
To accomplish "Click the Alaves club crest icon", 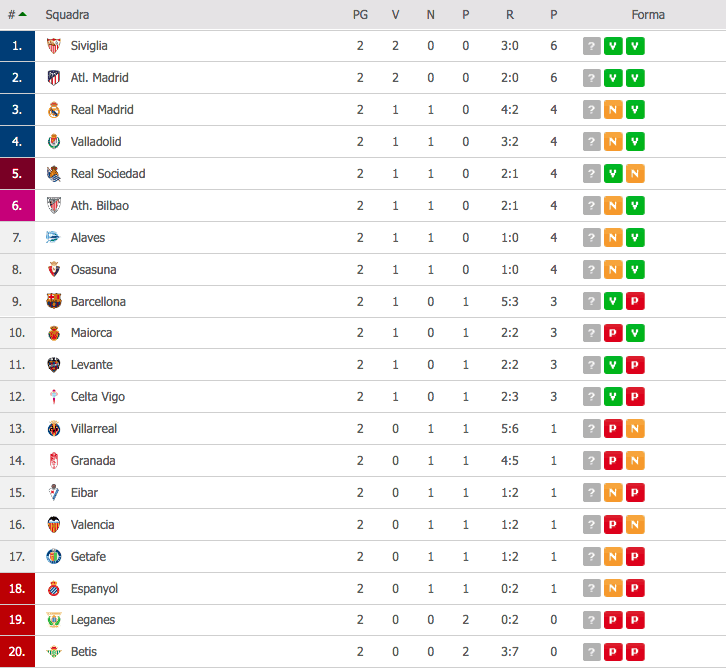I will click(x=53, y=237).
